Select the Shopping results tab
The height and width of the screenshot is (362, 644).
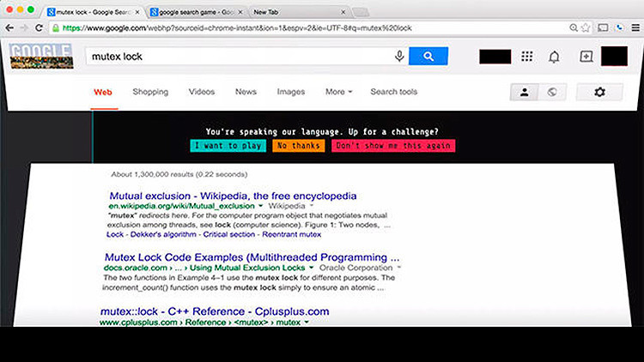pos(150,92)
